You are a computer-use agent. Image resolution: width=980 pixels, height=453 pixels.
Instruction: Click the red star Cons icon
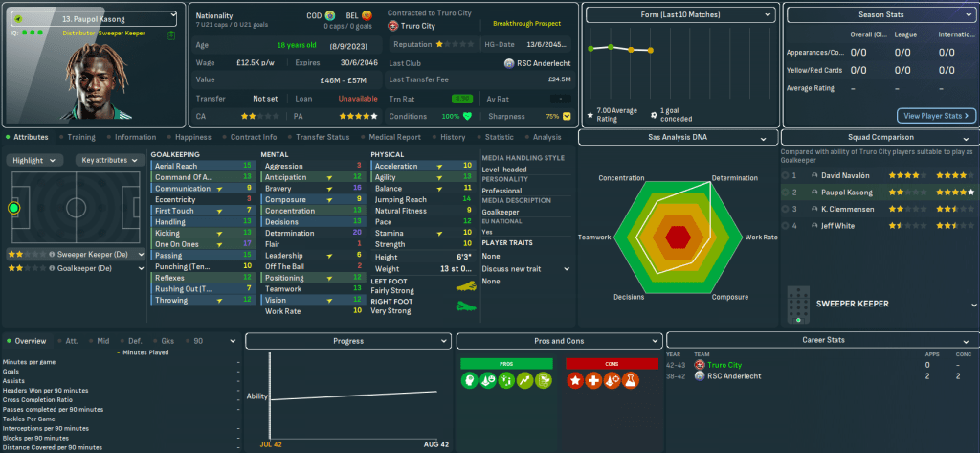(x=577, y=380)
